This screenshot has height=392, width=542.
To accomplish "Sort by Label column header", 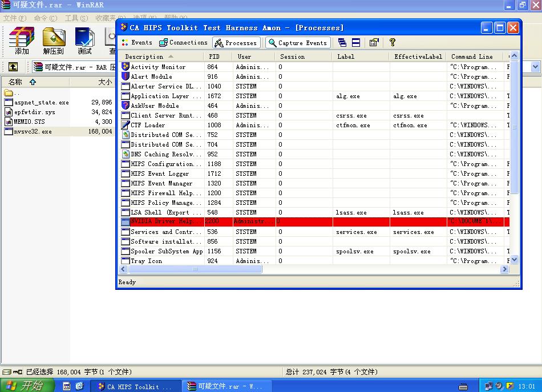I will click(361, 56).
